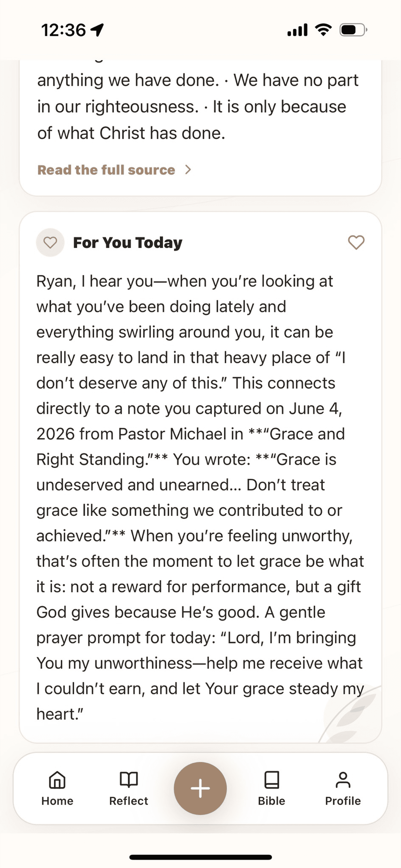Open the Bible book icon

click(x=271, y=780)
